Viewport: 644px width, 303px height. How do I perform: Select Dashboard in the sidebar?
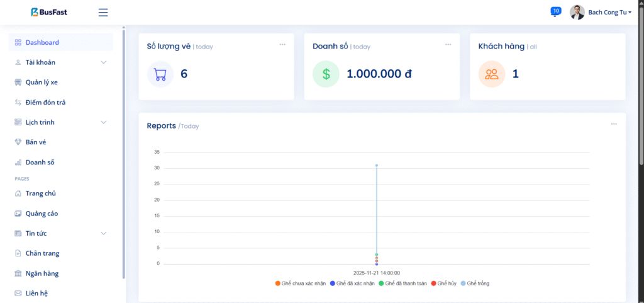point(42,42)
